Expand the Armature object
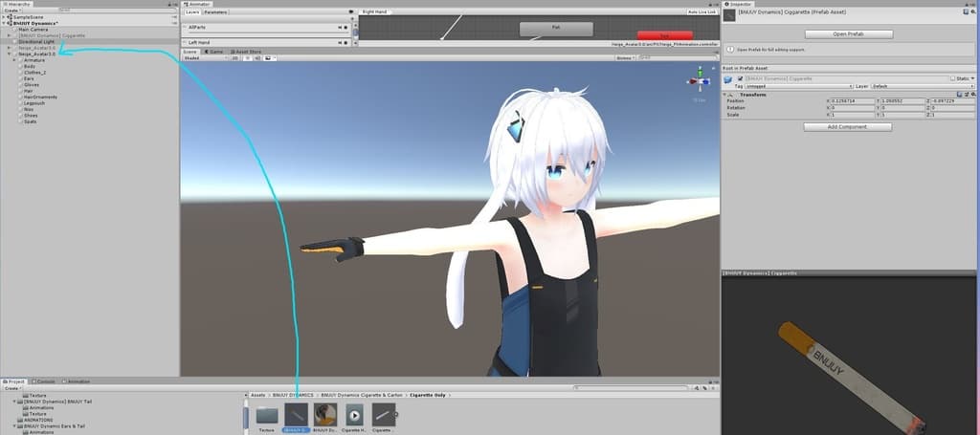 click(14, 60)
